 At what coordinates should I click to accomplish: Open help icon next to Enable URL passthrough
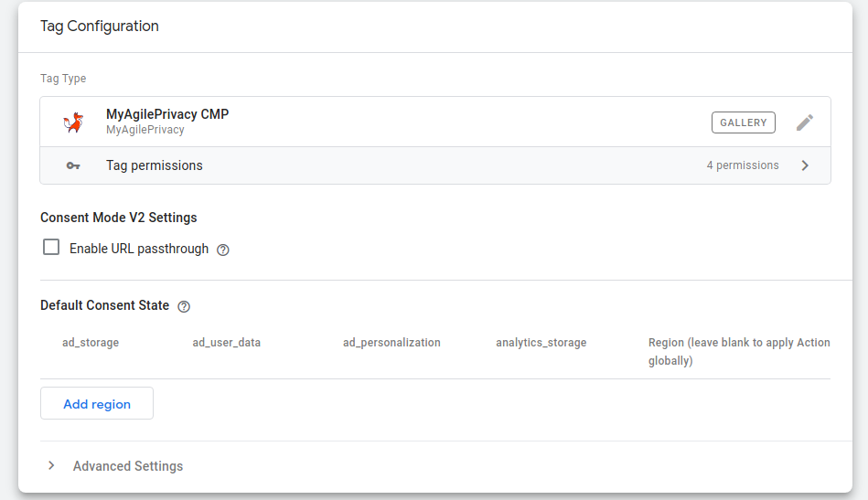[x=223, y=250]
